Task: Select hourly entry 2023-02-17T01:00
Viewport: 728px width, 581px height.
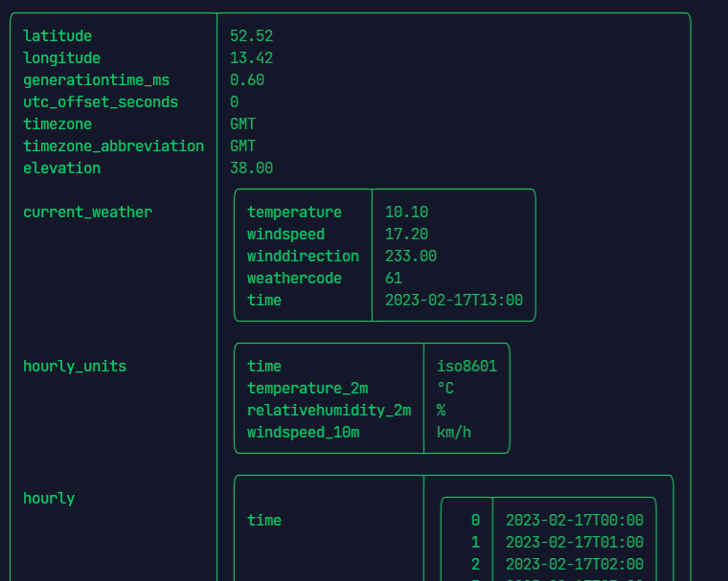Action: [x=574, y=543]
